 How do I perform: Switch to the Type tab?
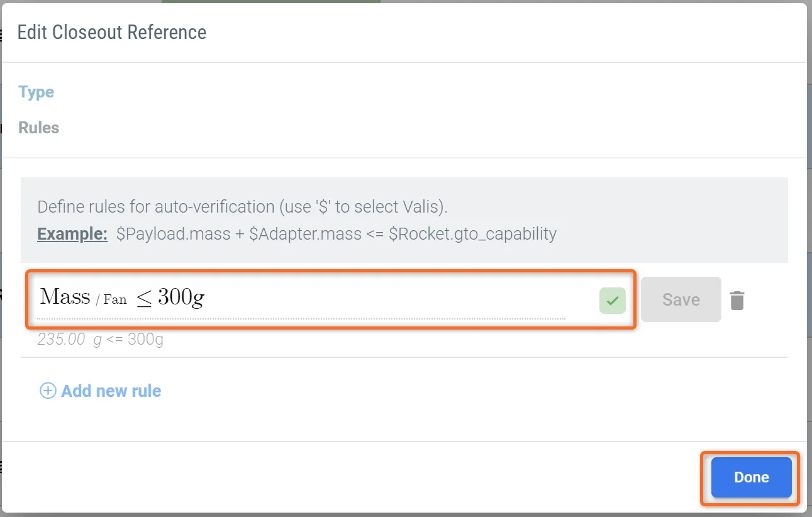point(36,92)
